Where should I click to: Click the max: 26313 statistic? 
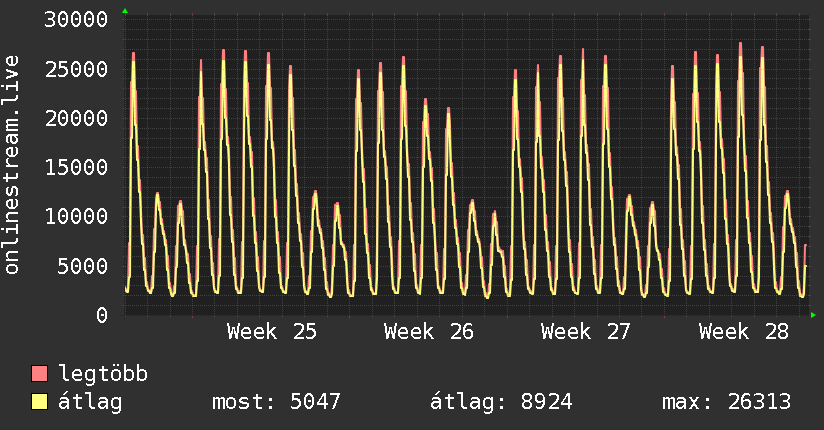(727, 402)
